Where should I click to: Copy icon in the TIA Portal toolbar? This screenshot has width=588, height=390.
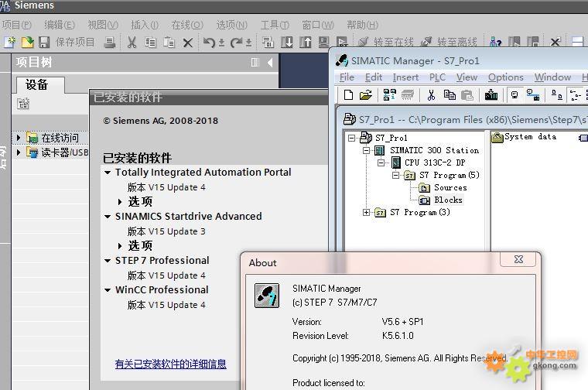pyautogui.click(x=150, y=42)
